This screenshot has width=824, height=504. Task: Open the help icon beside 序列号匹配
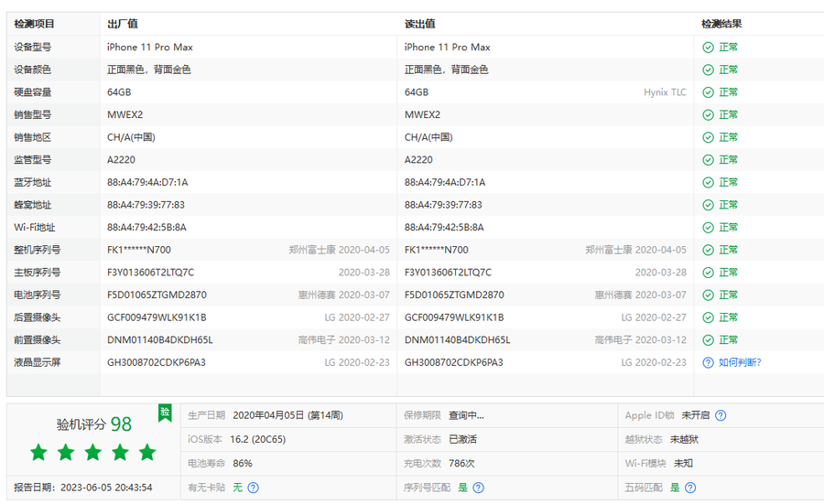click(x=478, y=488)
